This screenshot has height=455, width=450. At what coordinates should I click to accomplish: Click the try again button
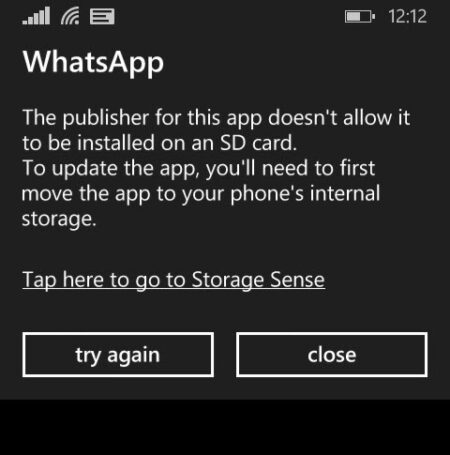click(x=118, y=354)
